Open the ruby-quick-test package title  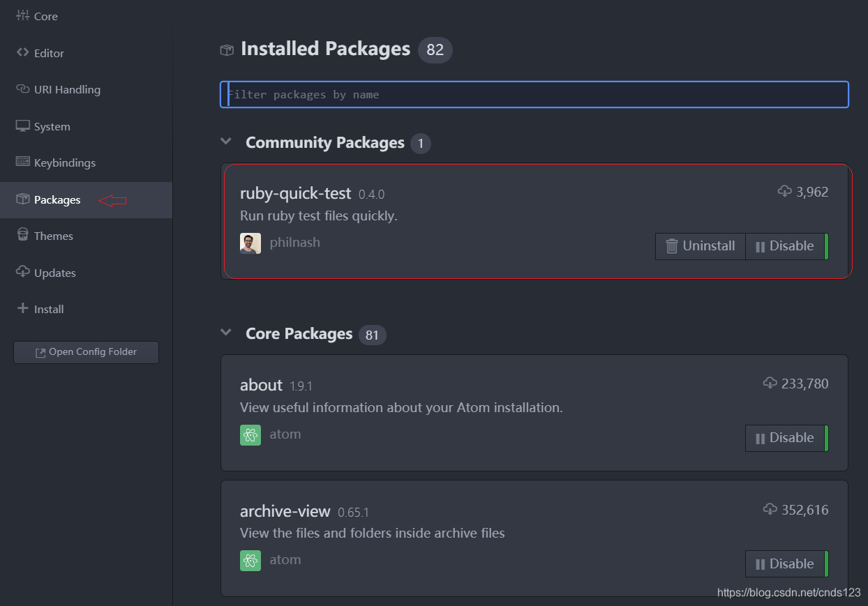[x=295, y=193]
